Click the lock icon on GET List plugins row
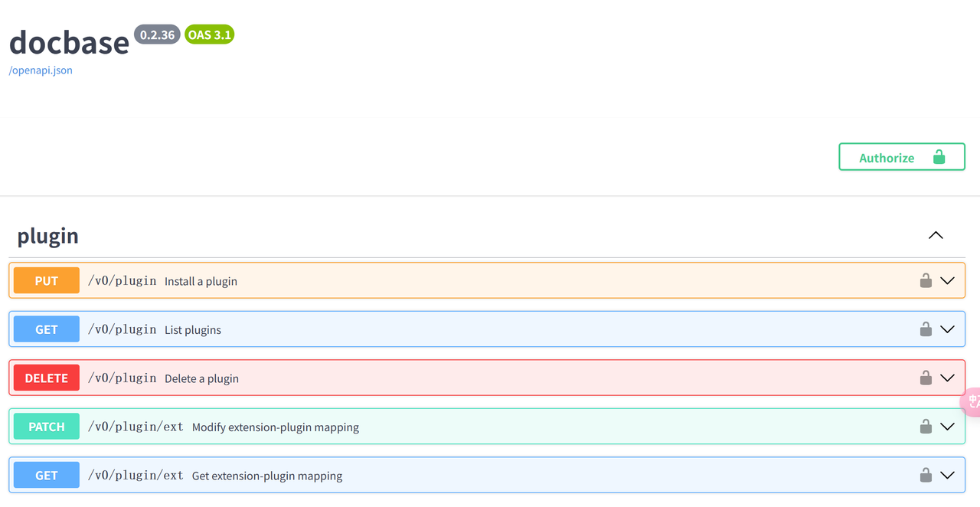Screen dimensions: 980x507 [926, 329]
